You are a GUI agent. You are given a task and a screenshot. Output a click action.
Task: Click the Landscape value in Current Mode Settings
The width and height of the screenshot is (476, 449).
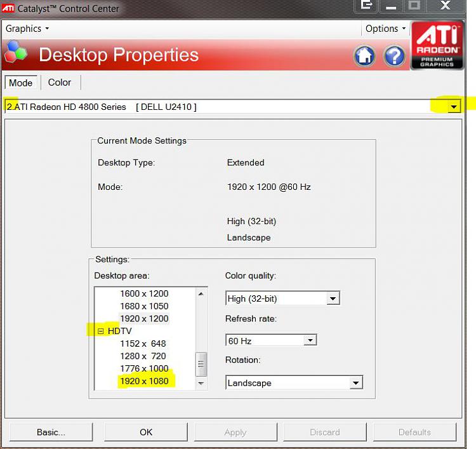coord(249,238)
